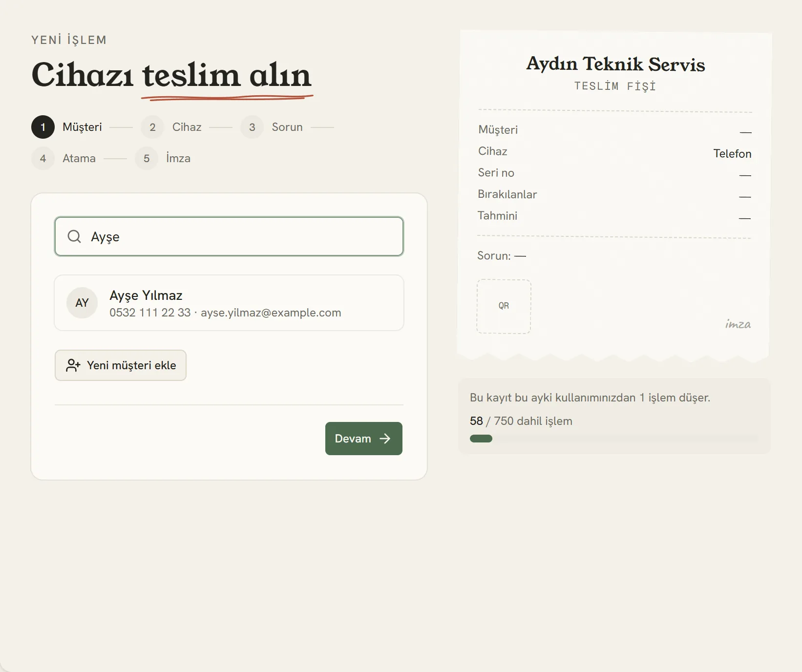Viewport: 802px width, 672px height.
Task: Go to step 2 Cihaz
Action: pyautogui.click(x=171, y=127)
